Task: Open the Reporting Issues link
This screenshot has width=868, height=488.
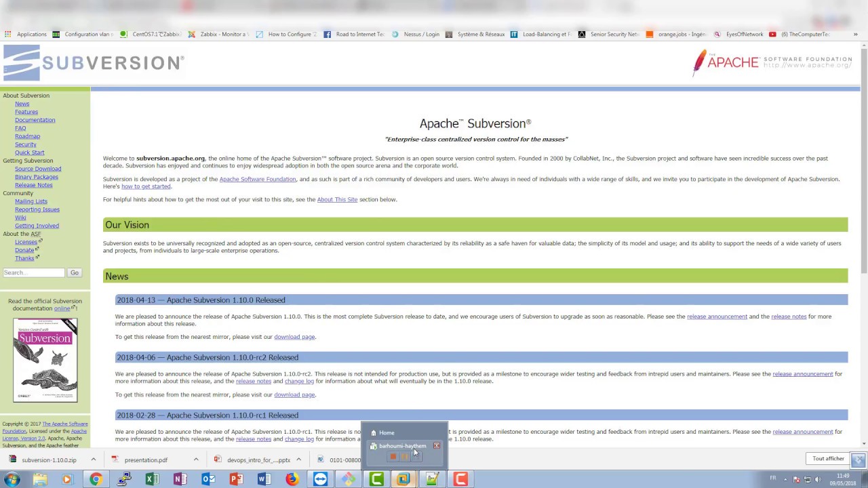Action: (37, 209)
